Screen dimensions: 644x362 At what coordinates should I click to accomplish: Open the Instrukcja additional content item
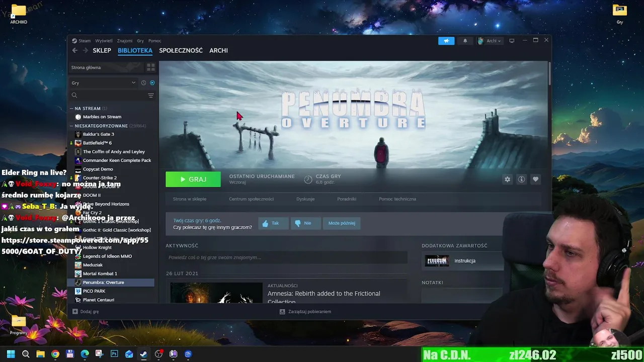pyautogui.click(x=462, y=261)
